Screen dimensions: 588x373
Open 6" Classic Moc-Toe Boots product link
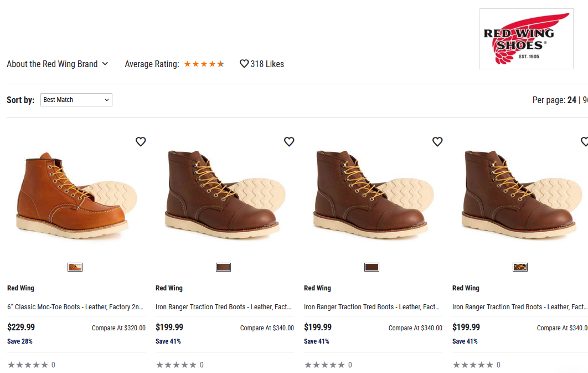[x=75, y=306]
